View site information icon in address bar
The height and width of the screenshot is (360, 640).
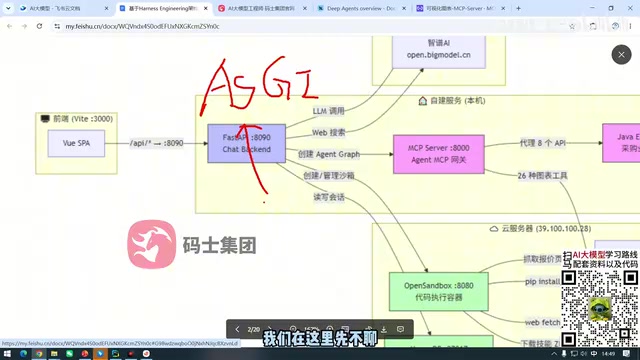click(x=57, y=26)
